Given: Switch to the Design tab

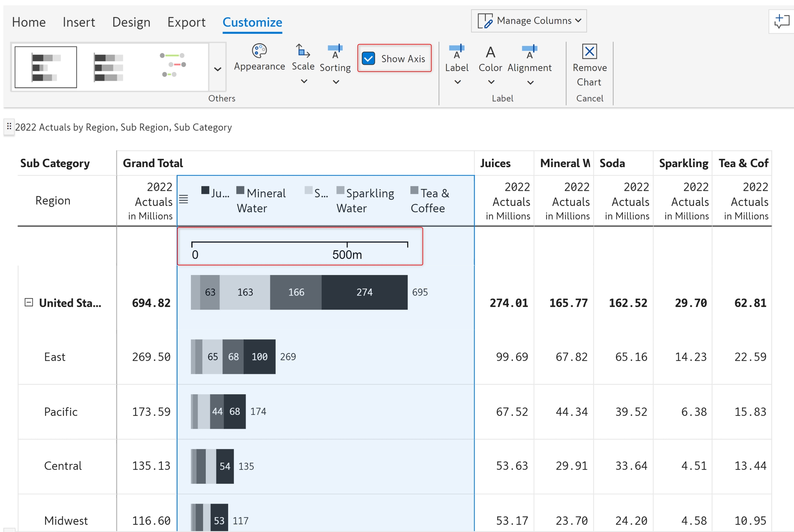Looking at the screenshot, I should pos(131,22).
